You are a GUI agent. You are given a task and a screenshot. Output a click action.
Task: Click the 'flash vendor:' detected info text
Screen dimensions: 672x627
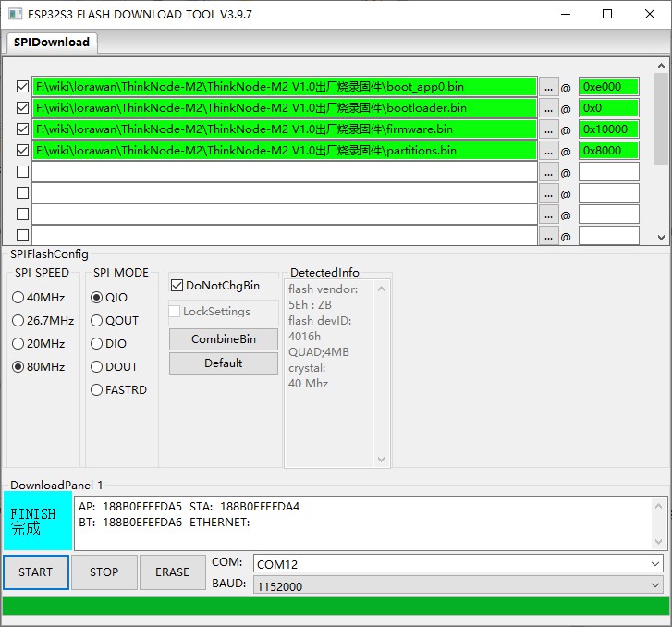(324, 289)
